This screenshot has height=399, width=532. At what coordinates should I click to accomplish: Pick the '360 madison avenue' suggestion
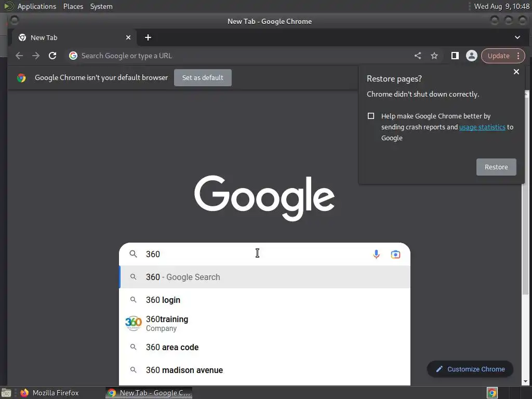[x=264, y=370]
